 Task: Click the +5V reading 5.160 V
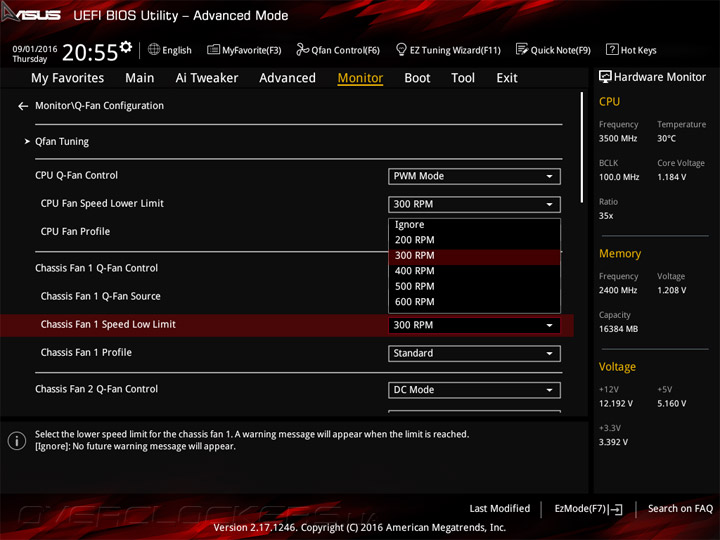tap(671, 404)
